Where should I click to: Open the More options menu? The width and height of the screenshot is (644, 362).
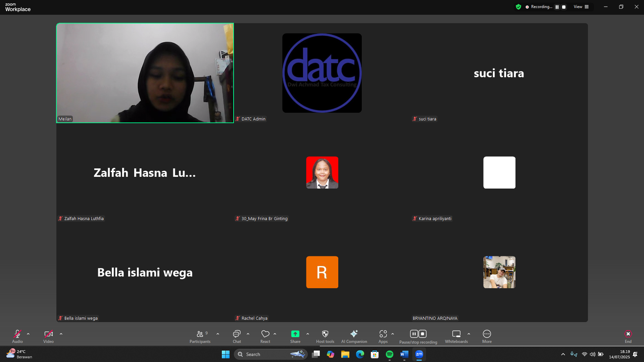coord(487,336)
